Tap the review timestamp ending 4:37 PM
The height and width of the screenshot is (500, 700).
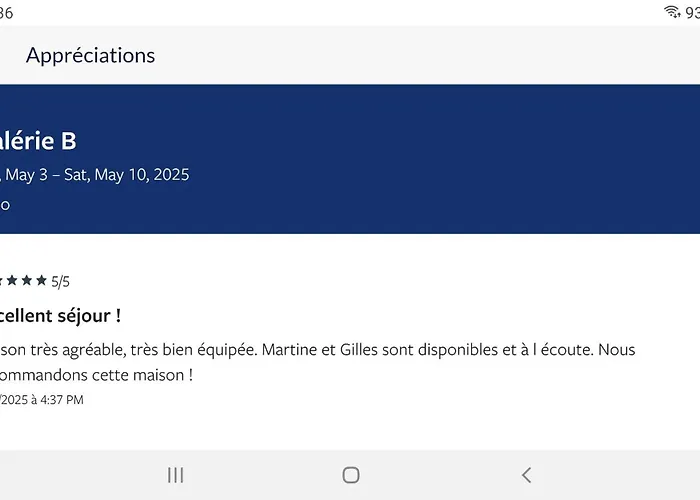(42, 400)
